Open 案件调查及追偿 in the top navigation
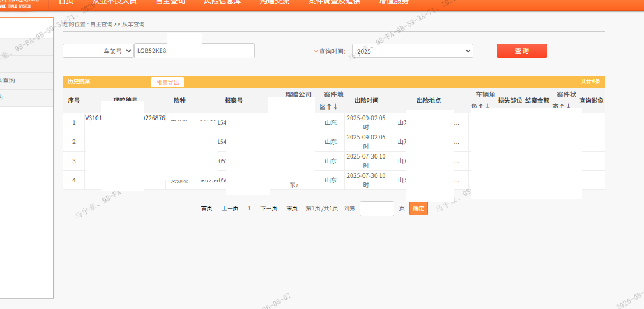This screenshot has width=644, height=309. pyautogui.click(x=334, y=2)
